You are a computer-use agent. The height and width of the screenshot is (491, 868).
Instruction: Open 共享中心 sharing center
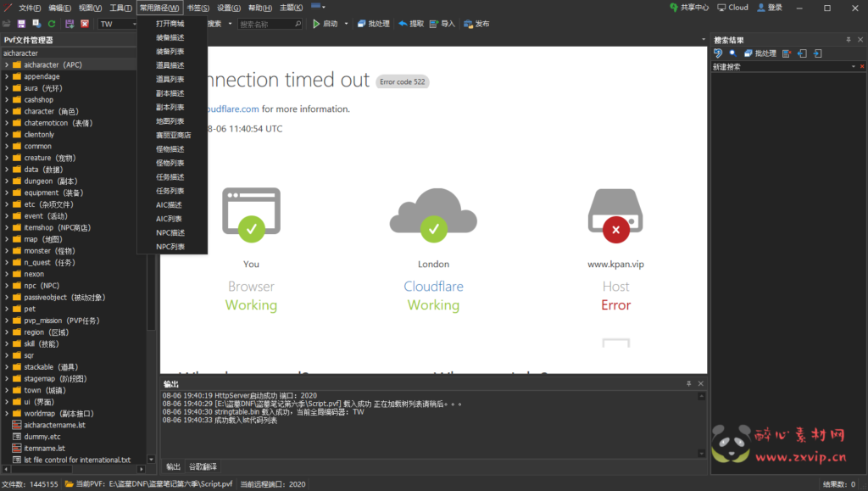[x=688, y=8]
